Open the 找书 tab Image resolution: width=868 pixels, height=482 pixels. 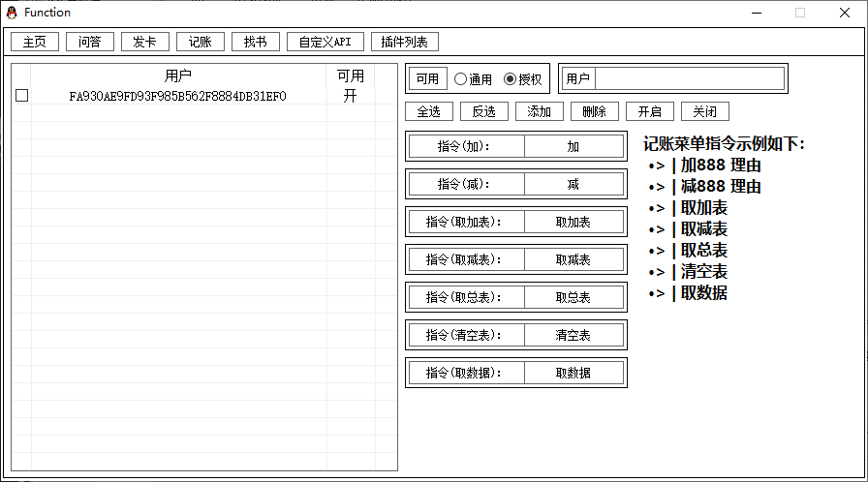click(x=256, y=42)
